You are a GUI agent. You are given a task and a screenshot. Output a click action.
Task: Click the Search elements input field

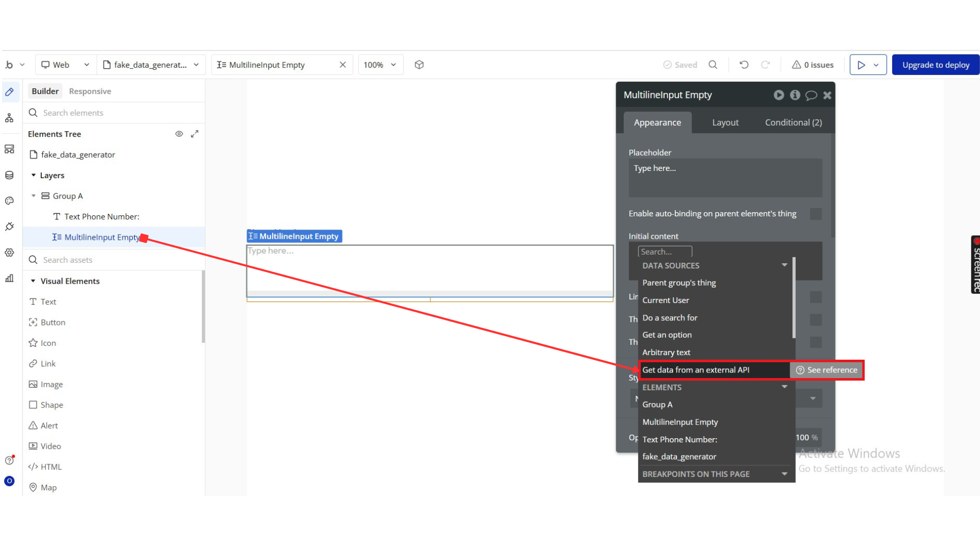coord(117,113)
